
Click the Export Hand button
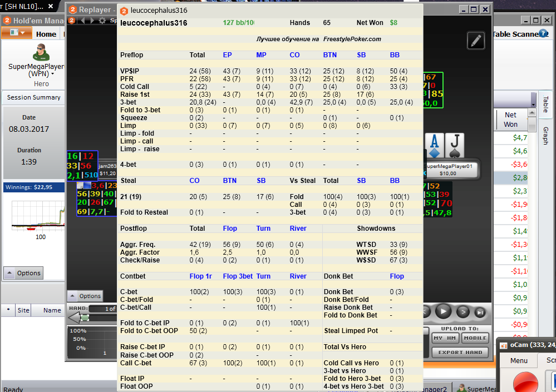pyautogui.click(x=460, y=353)
